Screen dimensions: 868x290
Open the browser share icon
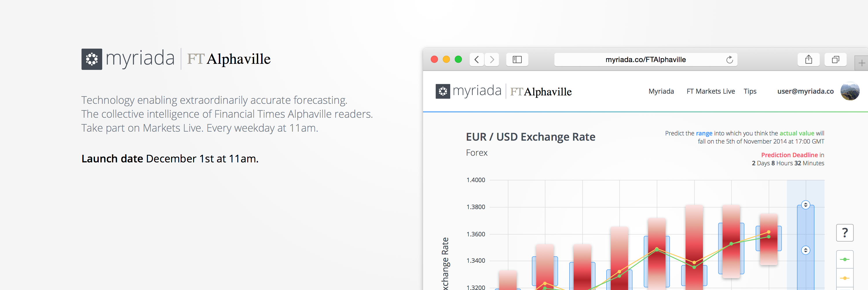point(808,60)
